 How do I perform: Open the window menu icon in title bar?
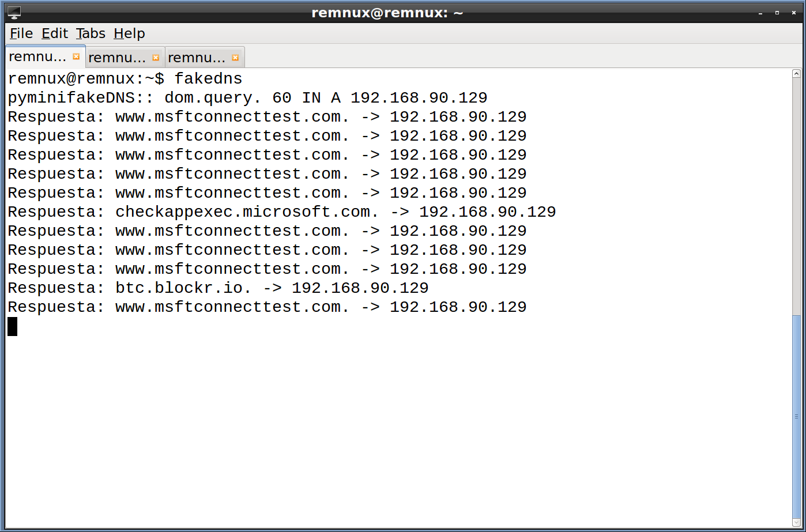tap(14, 12)
